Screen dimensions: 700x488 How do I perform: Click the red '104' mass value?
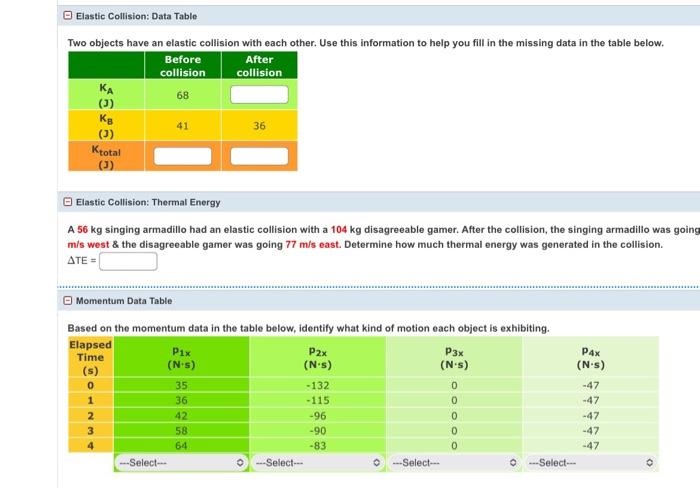point(339,229)
